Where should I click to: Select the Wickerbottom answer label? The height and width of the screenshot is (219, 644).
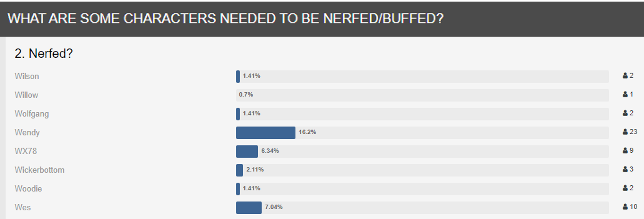pos(40,170)
